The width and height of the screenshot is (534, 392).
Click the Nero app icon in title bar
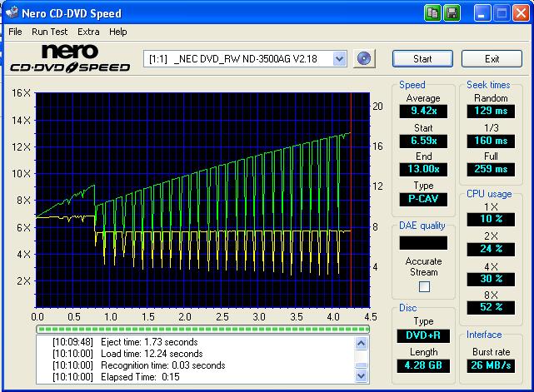point(12,12)
